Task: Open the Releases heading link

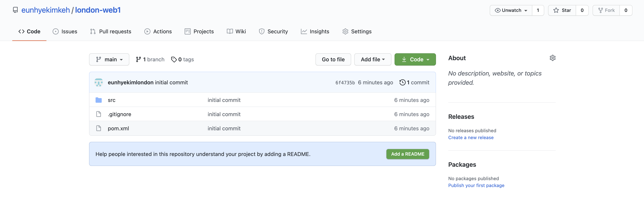Action: (x=461, y=117)
